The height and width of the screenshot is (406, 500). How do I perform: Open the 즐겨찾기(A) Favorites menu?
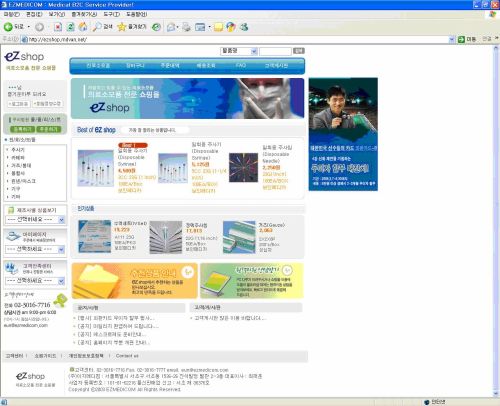pos(84,14)
